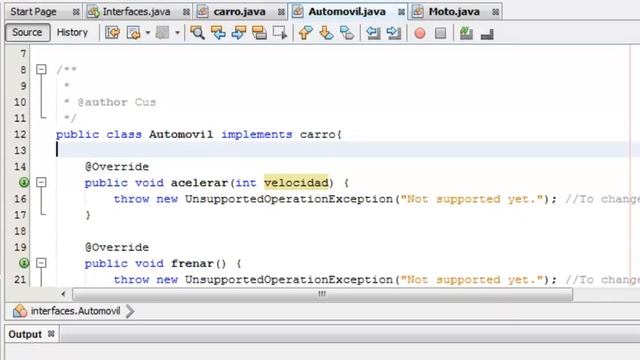Click highlighted velocidad parameter
The image size is (640, 360).
pyautogui.click(x=296, y=182)
